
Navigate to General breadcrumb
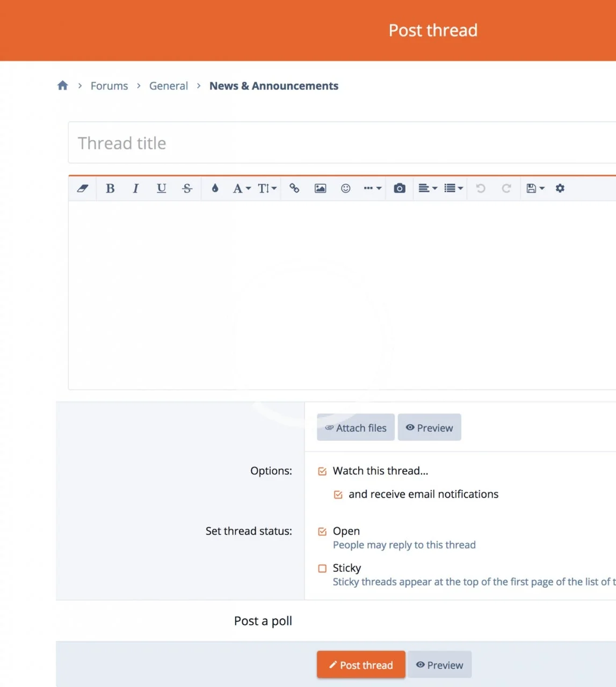click(x=168, y=86)
